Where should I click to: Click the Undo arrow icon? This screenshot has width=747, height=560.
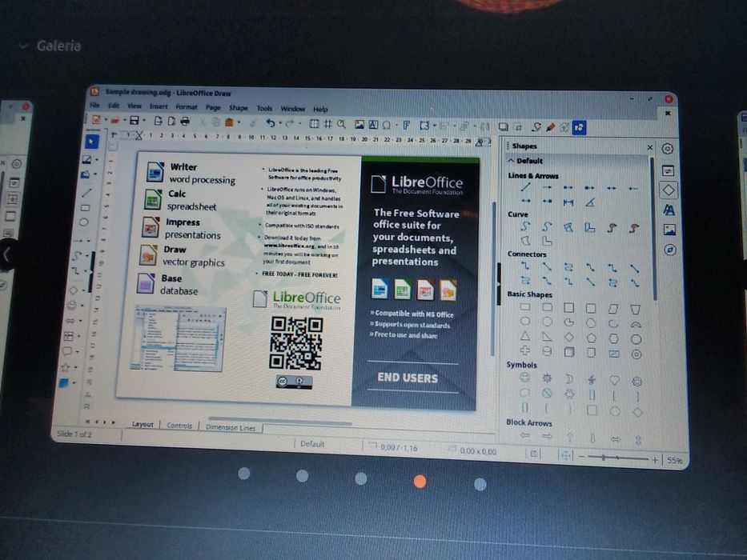click(271, 123)
